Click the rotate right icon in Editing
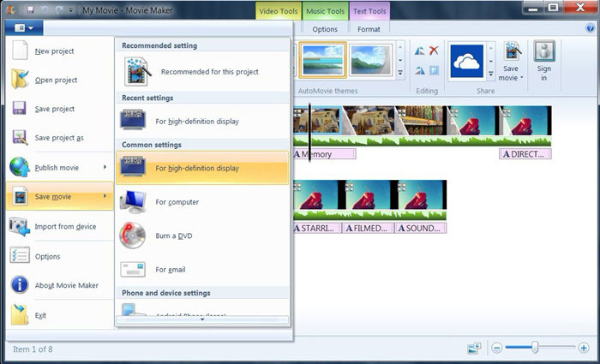The height and width of the screenshot is (364, 600). [x=420, y=70]
